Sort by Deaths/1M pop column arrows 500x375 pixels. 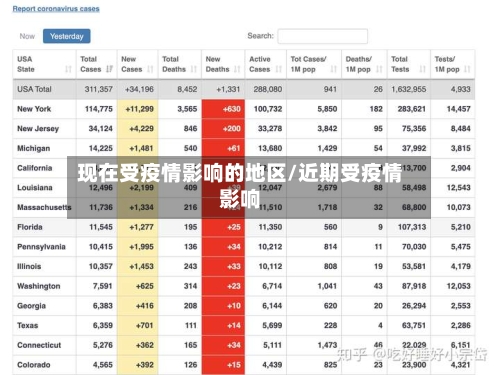[x=379, y=69]
